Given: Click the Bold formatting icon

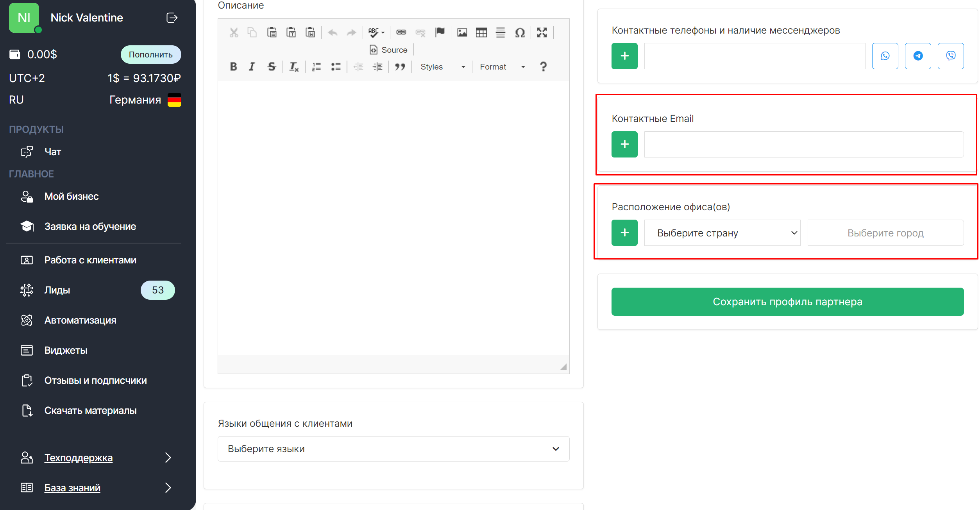Looking at the screenshot, I should pos(233,67).
